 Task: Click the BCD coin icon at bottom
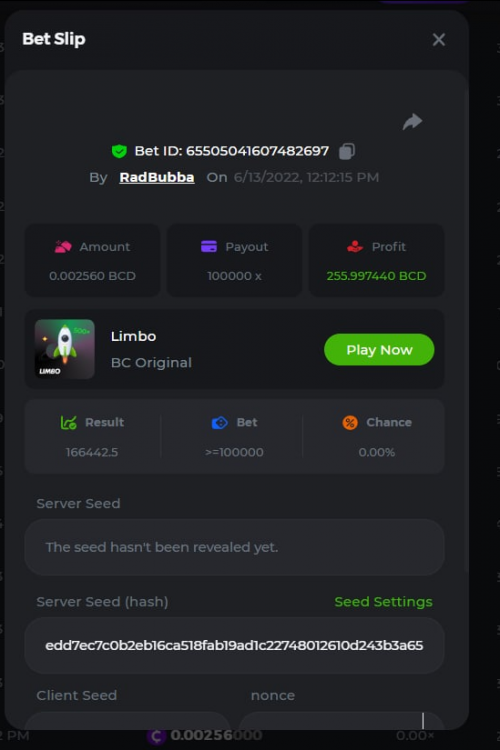click(156, 736)
